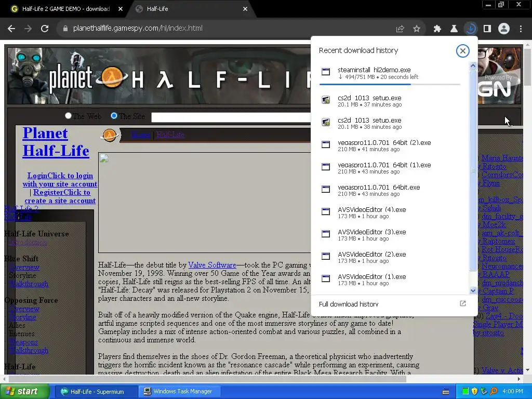The width and height of the screenshot is (532, 399).
Task: Select The Web radio button
Action: [x=68, y=116]
